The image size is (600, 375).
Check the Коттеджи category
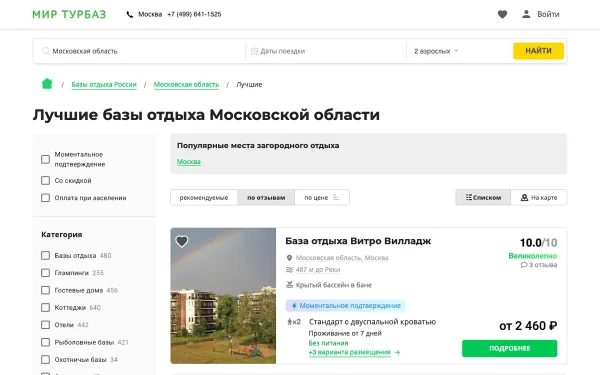click(46, 307)
